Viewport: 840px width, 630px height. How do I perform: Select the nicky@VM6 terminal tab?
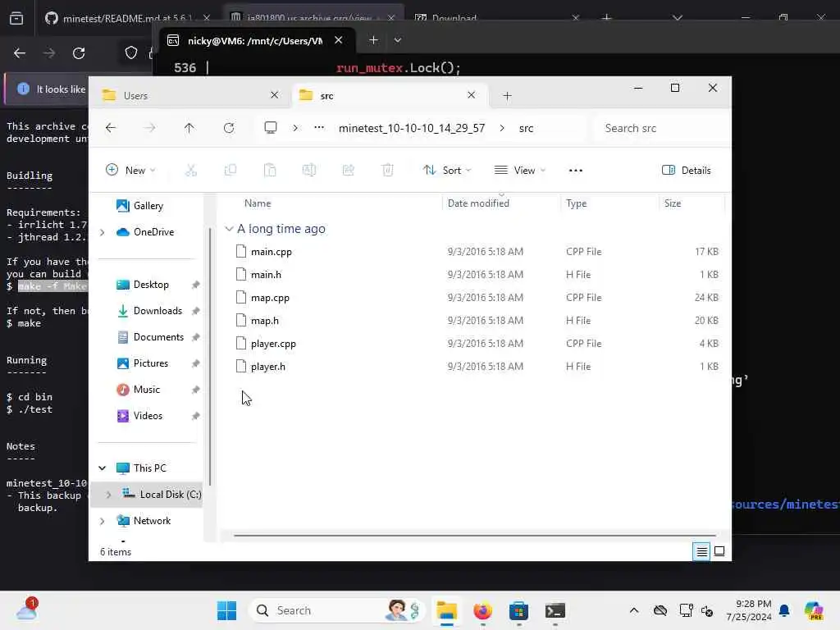pos(255,41)
